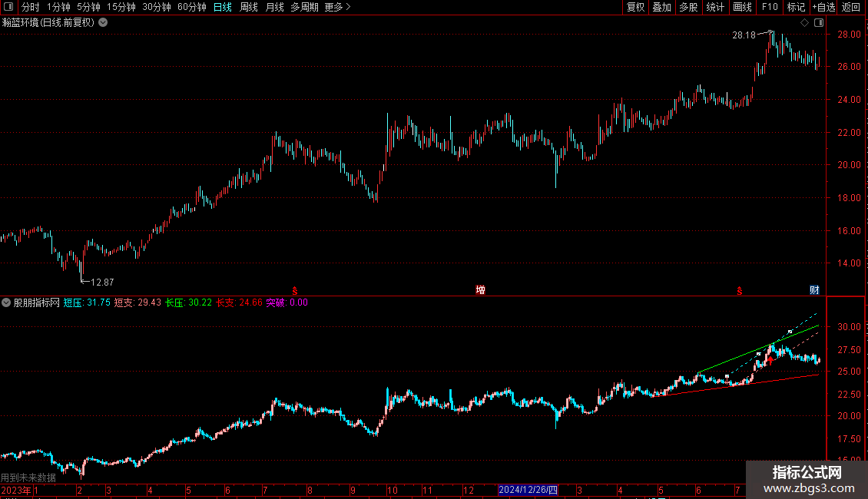Select the 日线 daily period tab
The height and width of the screenshot is (499, 868).
click(223, 7)
